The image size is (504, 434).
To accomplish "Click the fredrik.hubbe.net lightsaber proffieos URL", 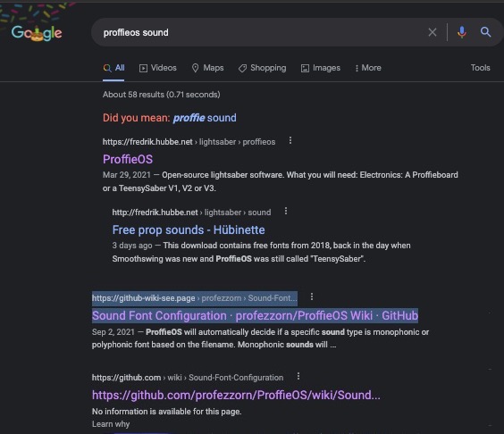I will [189, 142].
